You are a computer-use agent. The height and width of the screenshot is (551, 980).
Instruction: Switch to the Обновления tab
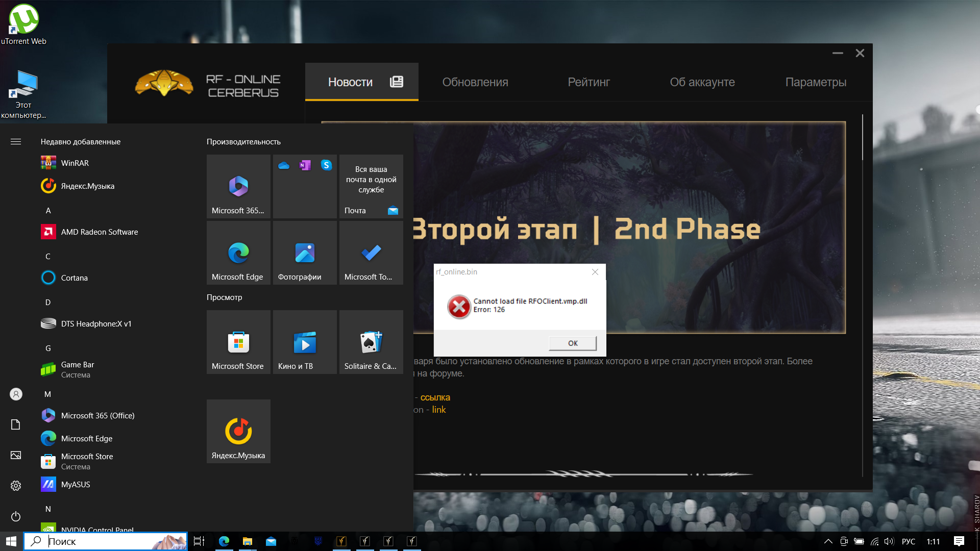click(475, 82)
